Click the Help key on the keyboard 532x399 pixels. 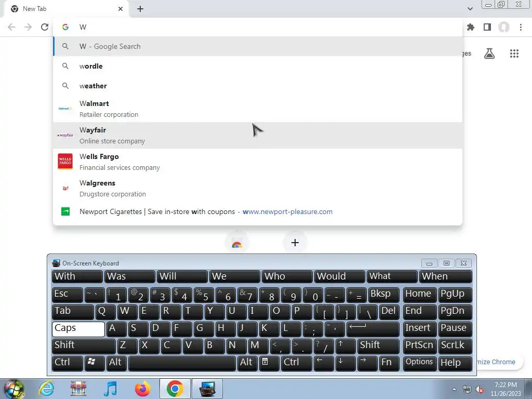(x=455, y=363)
